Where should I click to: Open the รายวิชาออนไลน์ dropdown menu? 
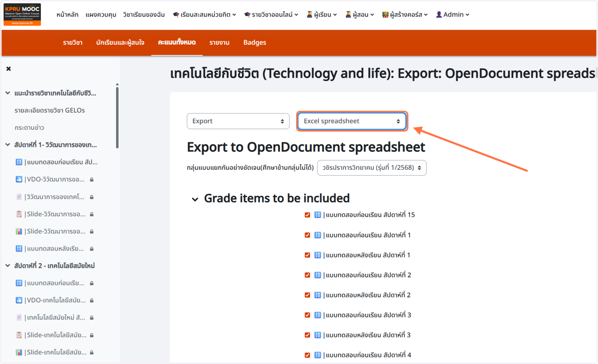point(271,15)
